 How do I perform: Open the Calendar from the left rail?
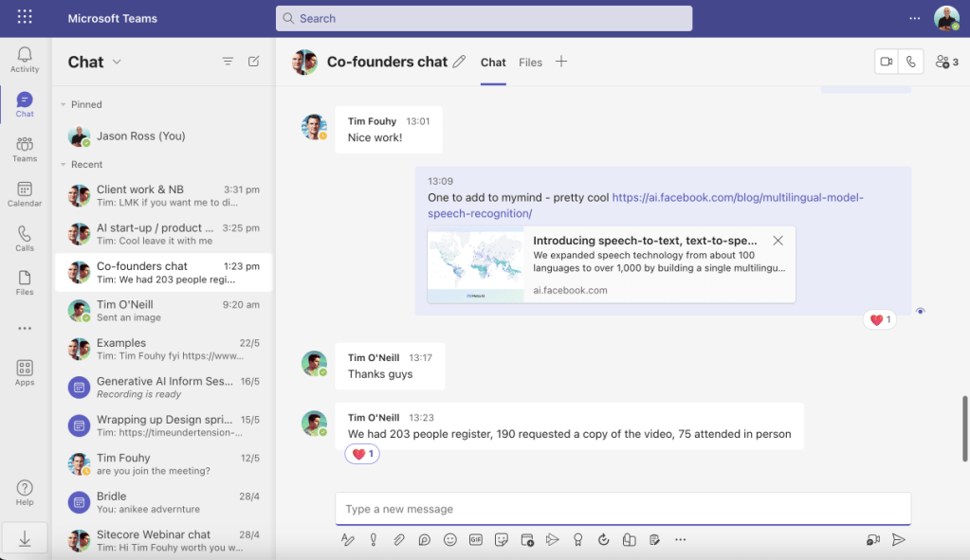[25, 194]
